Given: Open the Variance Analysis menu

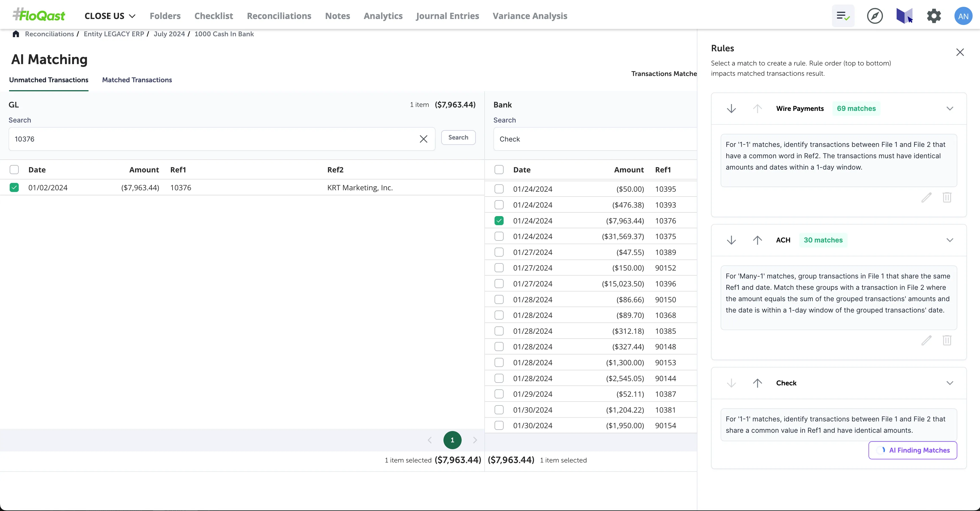Looking at the screenshot, I should click(530, 16).
